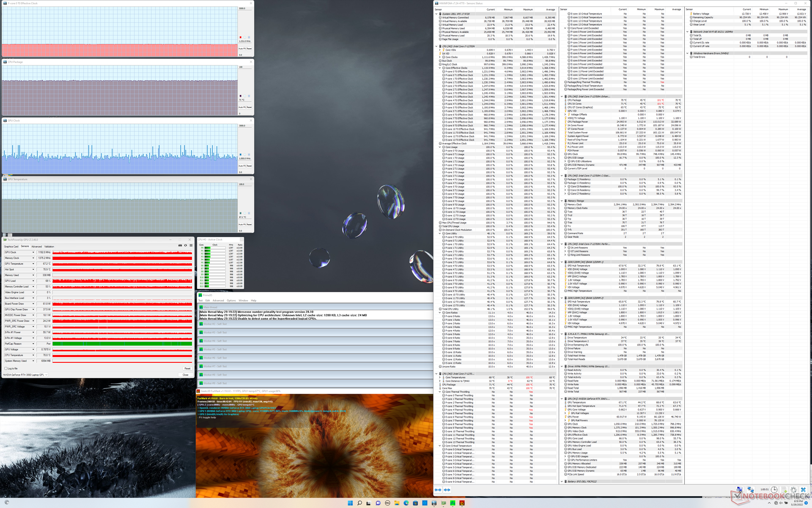Click HWiNFO blue X close sensors icon

(x=803, y=490)
